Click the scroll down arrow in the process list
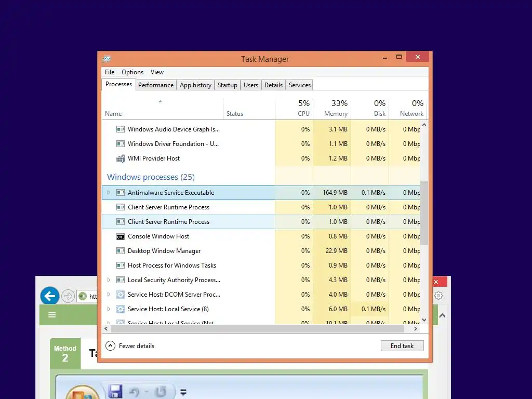The width and height of the screenshot is (532, 399). [424, 320]
